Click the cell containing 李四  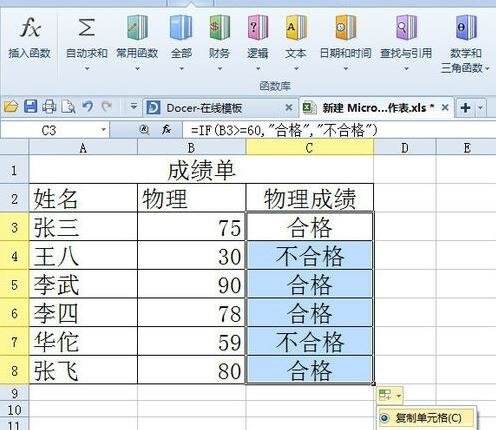[x=83, y=313]
